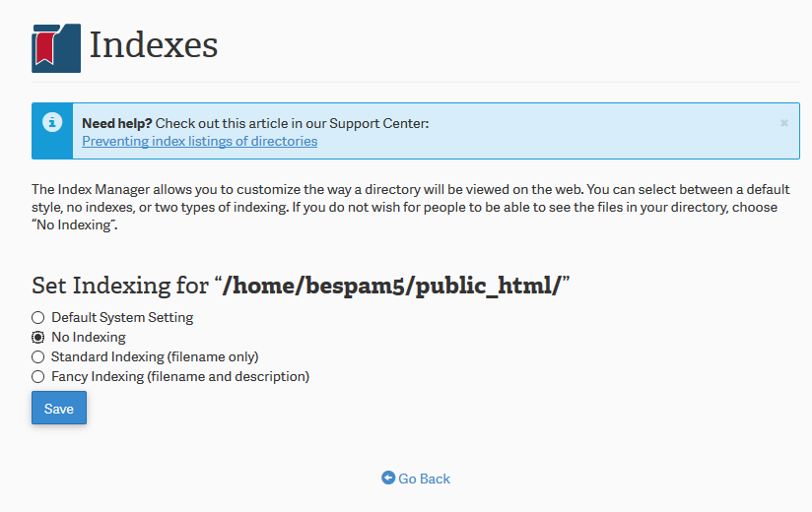This screenshot has width=812, height=512.
Task: Follow the Go Back link text
Action: tap(424, 479)
